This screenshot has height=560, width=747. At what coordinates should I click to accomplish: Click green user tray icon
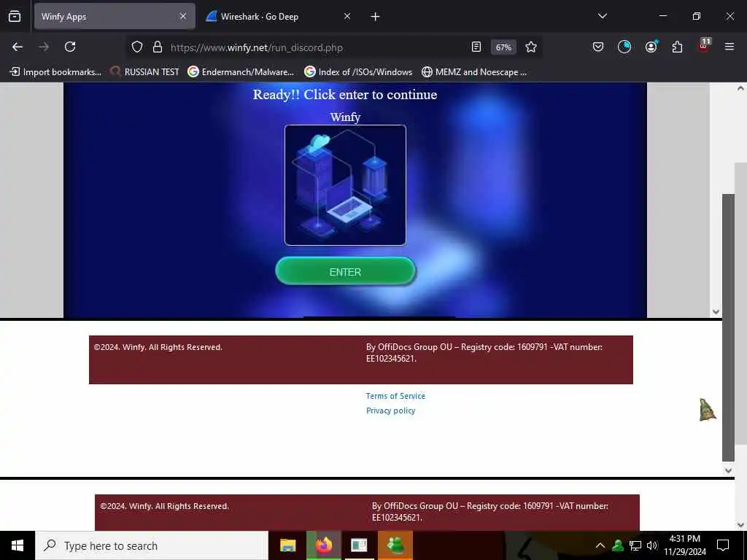(618, 545)
